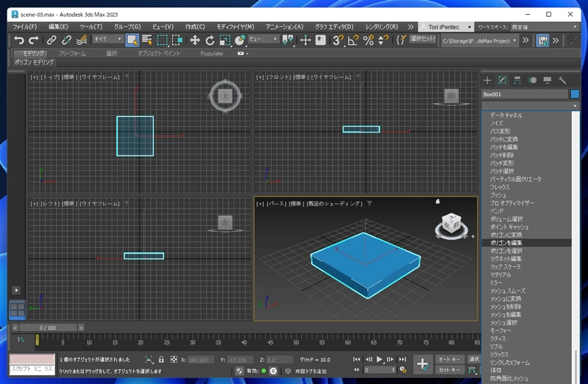Open the モディファイヤ(M) menu
Image resolution: width=588 pixels, height=384 pixels.
click(235, 26)
